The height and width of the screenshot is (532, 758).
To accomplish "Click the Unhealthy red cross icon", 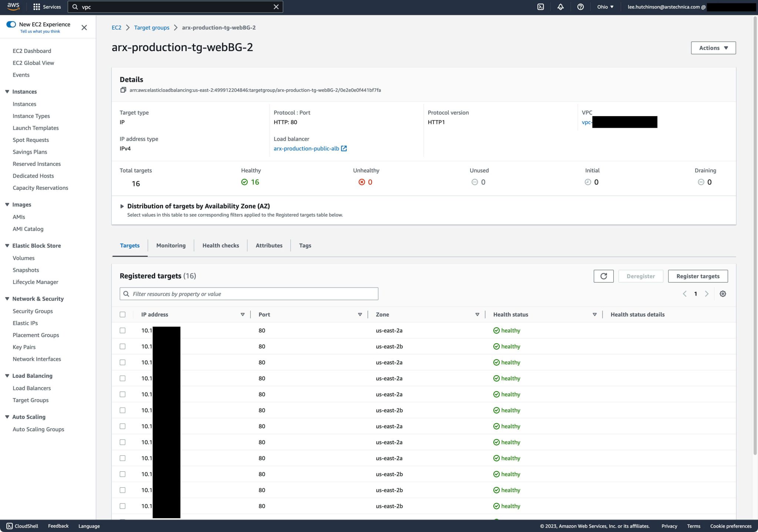I will (x=362, y=182).
